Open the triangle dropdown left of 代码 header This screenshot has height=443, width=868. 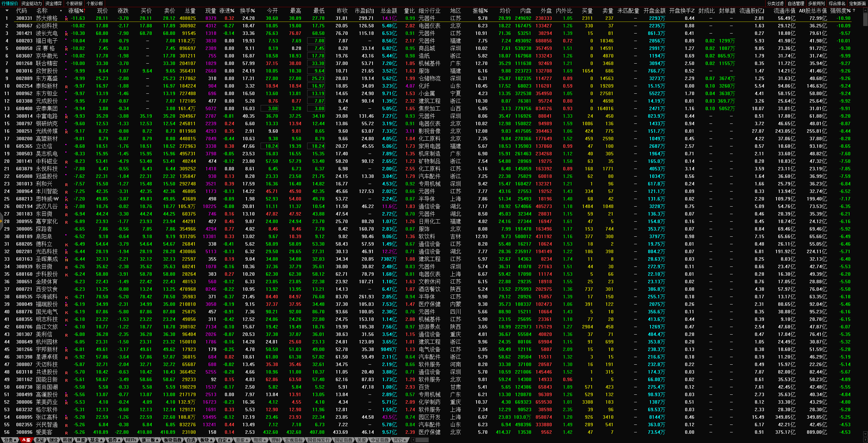pos(7,11)
